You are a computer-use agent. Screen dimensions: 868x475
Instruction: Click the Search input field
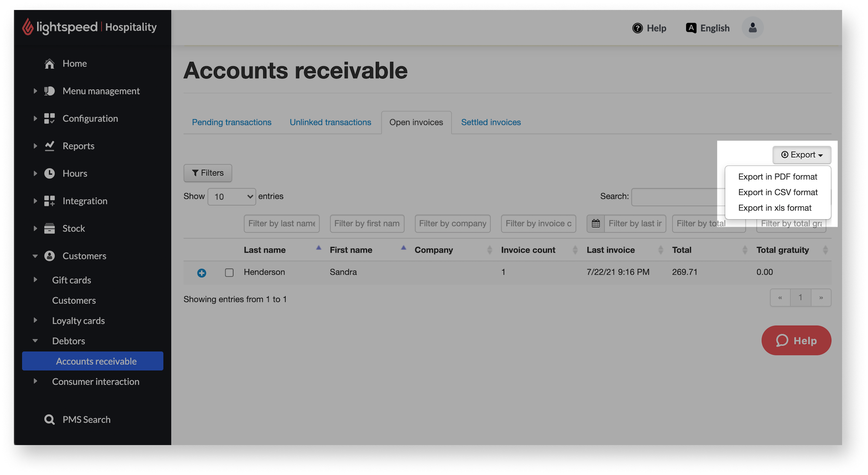click(x=678, y=197)
